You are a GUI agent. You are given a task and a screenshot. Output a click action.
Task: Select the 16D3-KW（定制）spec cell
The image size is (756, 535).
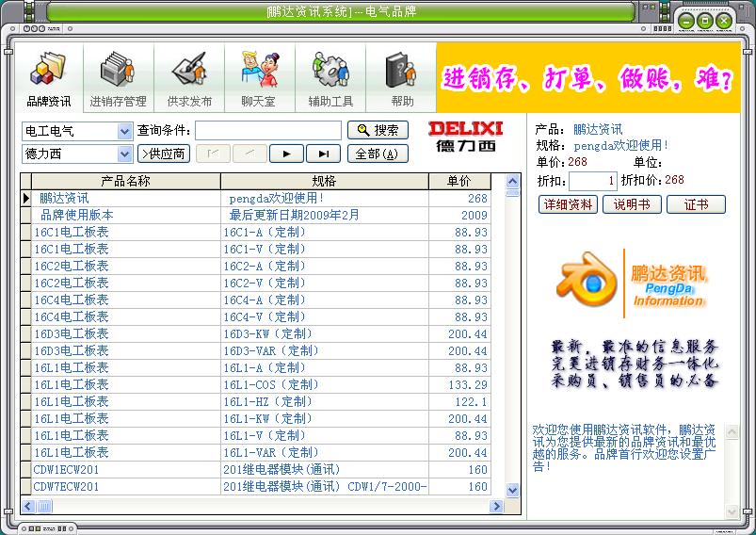point(325,333)
